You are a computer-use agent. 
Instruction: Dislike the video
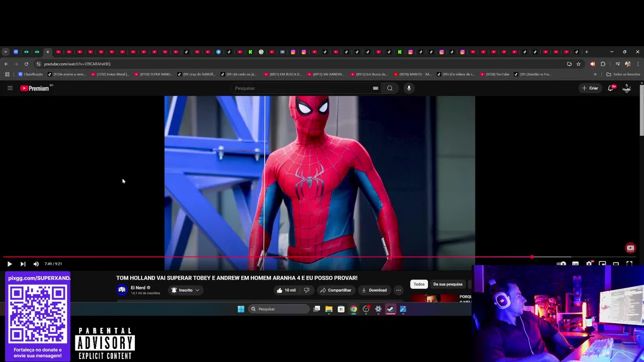[306, 290]
